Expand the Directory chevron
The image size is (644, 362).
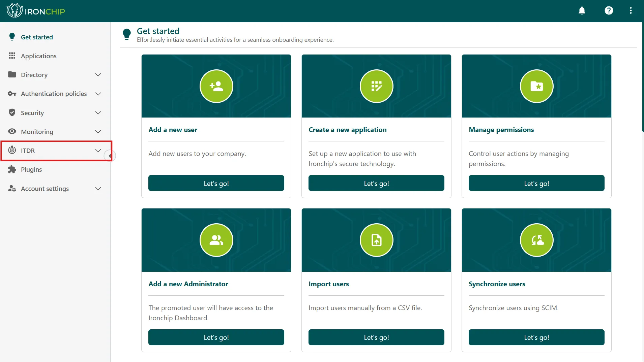(x=98, y=75)
